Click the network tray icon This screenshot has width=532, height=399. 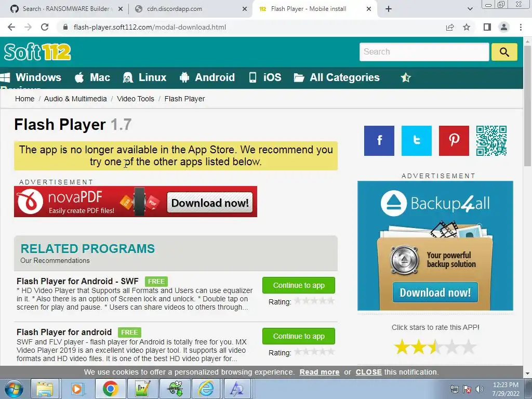coord(454,389)
